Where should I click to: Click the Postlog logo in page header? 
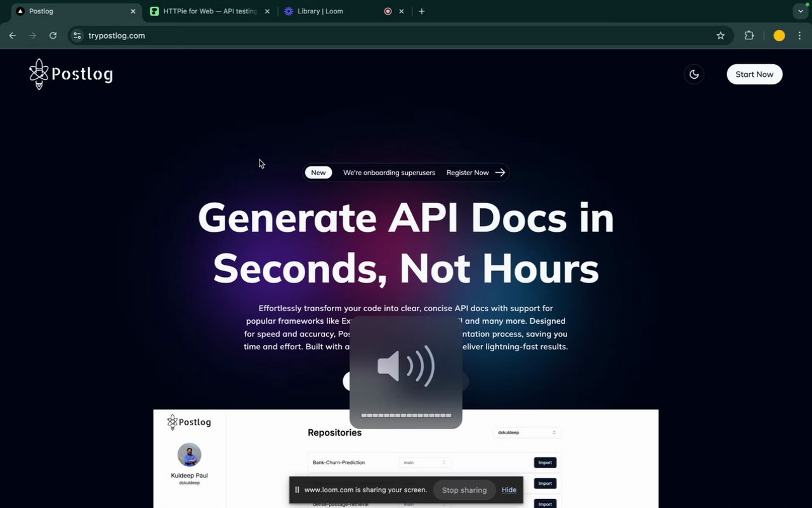tap(70, 74)
